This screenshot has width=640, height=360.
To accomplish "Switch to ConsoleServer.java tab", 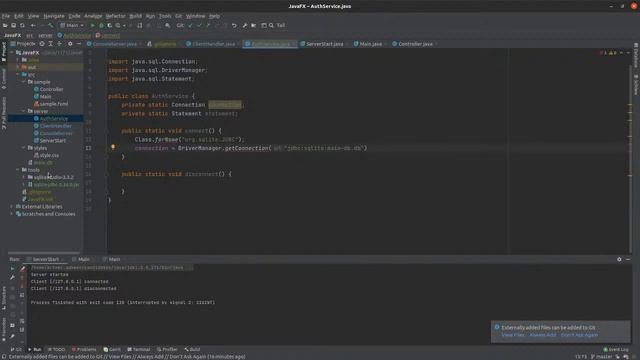I will point(114,44).
